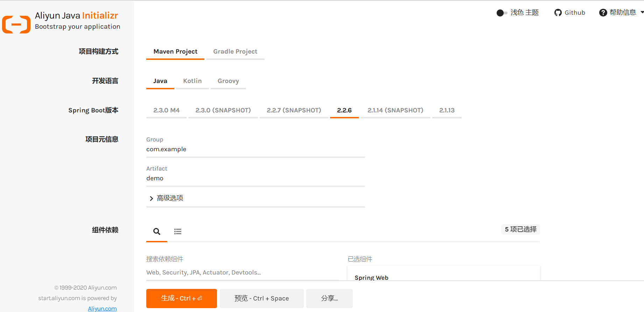
Task: Click the 搜索依赖组件 label
Action: point(164,259)
